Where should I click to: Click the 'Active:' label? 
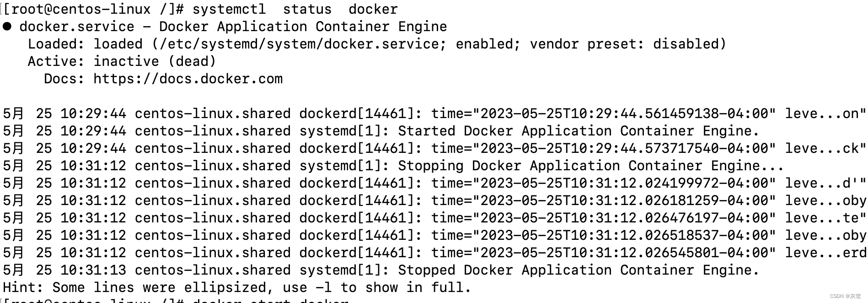[x=56, y=61]
